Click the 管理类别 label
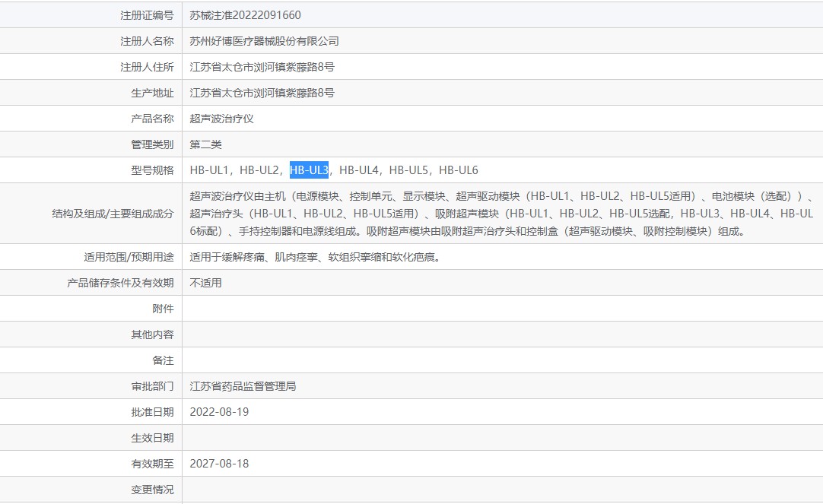 pyautogui.click(x=152, y=144)
